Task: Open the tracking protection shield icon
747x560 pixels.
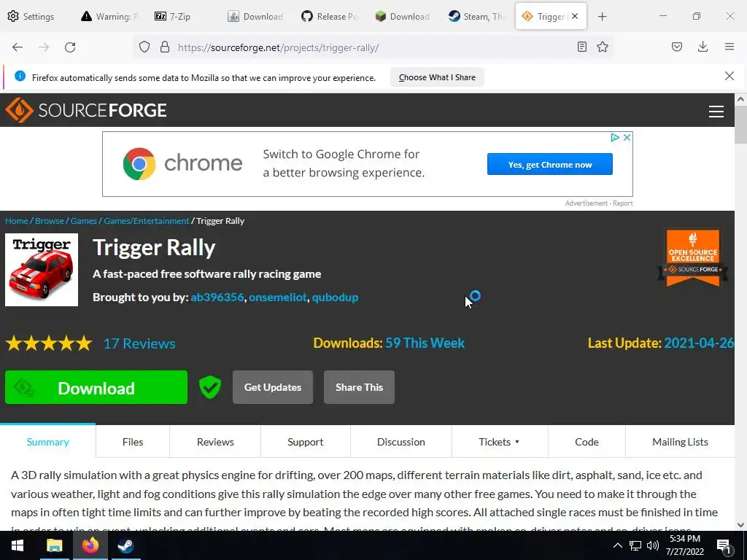Action: [x=144, y=47]
